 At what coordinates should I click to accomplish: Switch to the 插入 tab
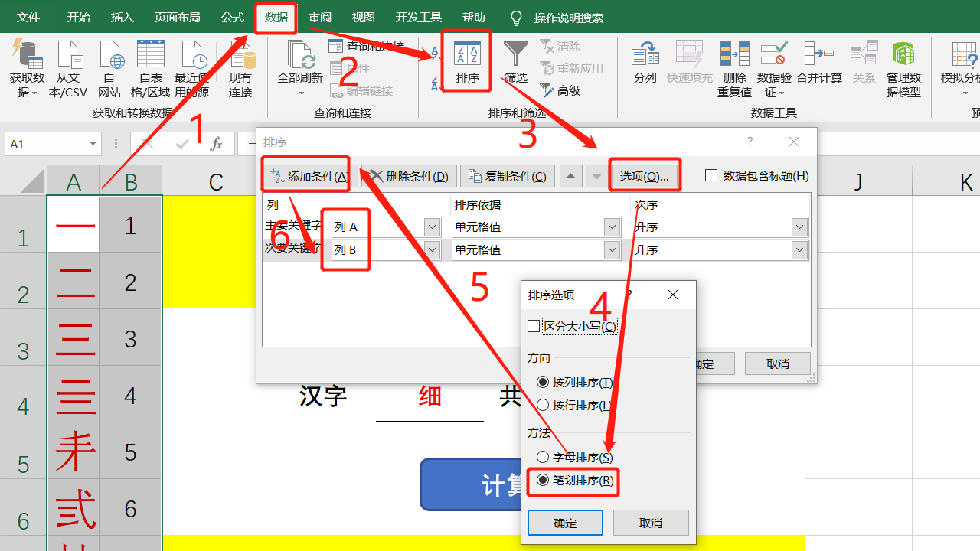(x=122, y=17)
